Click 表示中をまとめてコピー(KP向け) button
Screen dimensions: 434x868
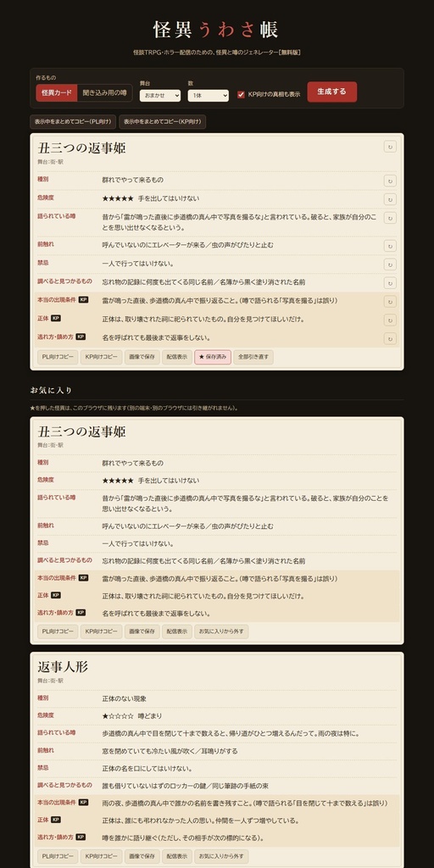pos(163,122)
